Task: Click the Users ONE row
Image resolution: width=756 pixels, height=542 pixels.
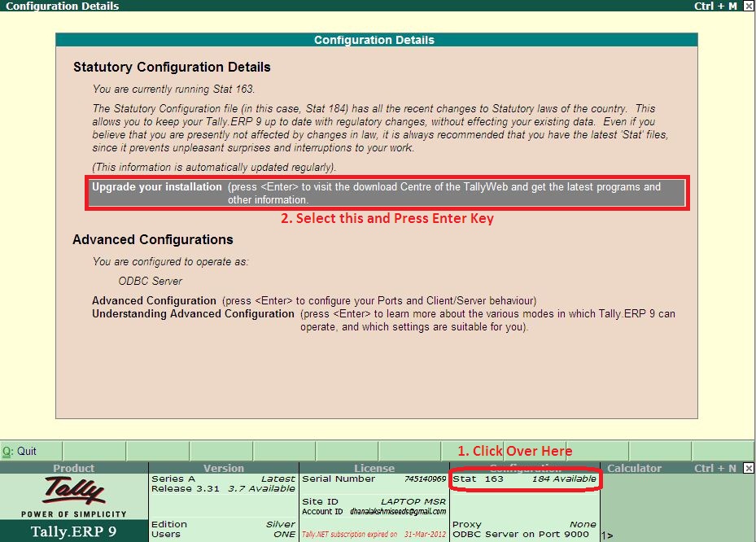Action: point(223,535)
